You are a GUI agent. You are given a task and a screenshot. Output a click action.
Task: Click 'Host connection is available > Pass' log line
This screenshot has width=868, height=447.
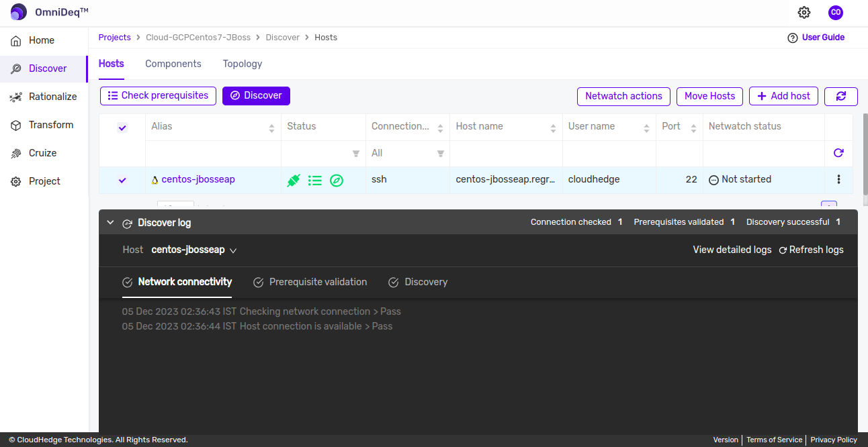pos(316,326)
